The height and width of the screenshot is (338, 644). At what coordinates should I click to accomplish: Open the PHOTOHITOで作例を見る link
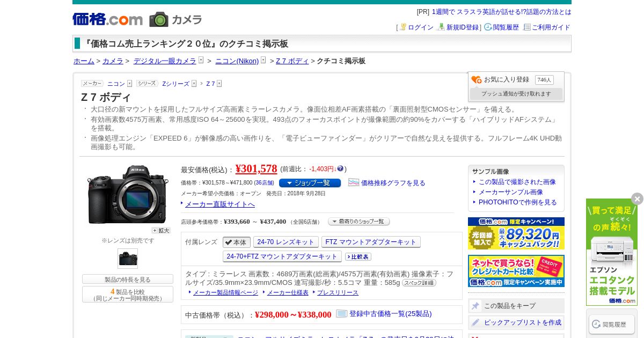(x=518, y=202)
